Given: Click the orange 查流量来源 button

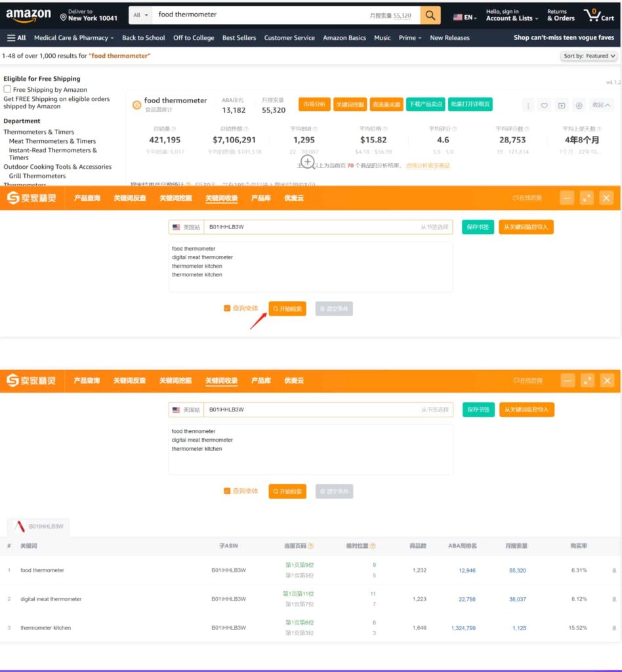Looking at the screenshot, I should click(x=386, y=104).
